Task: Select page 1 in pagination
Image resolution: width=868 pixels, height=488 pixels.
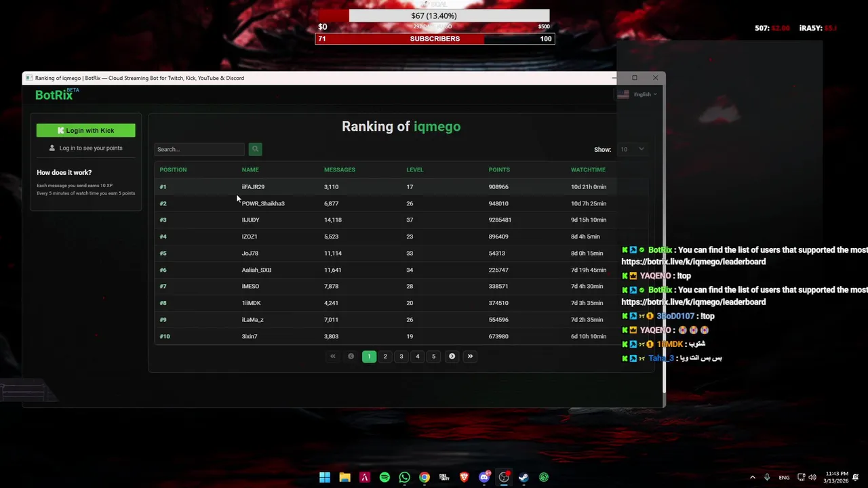Action: click(x=369, y=357)
